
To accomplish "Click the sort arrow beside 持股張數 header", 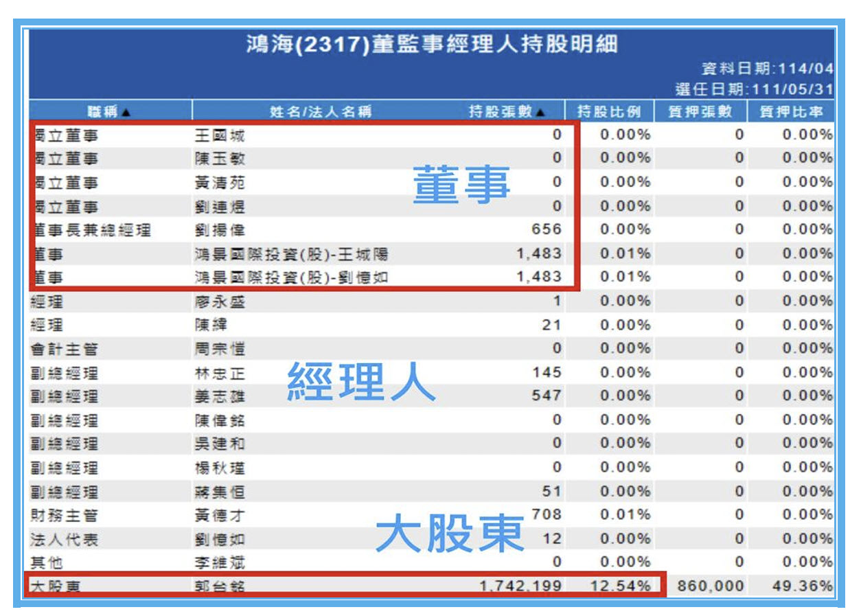I will click(540, 111).
